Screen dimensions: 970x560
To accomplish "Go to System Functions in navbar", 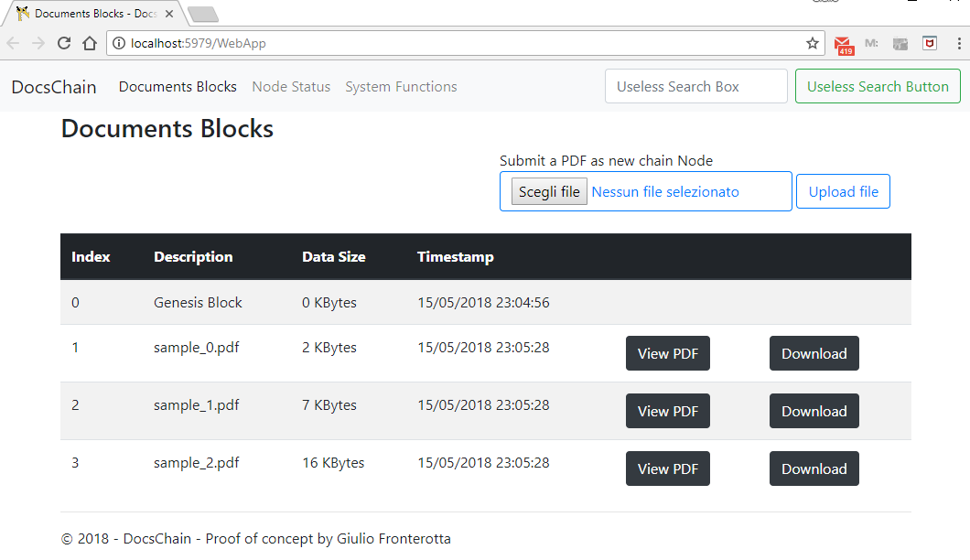I will (x=401, y=87).
